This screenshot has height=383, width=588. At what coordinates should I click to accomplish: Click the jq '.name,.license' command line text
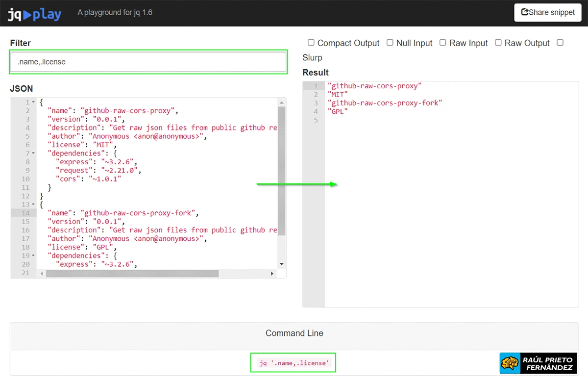coord(293,363)
